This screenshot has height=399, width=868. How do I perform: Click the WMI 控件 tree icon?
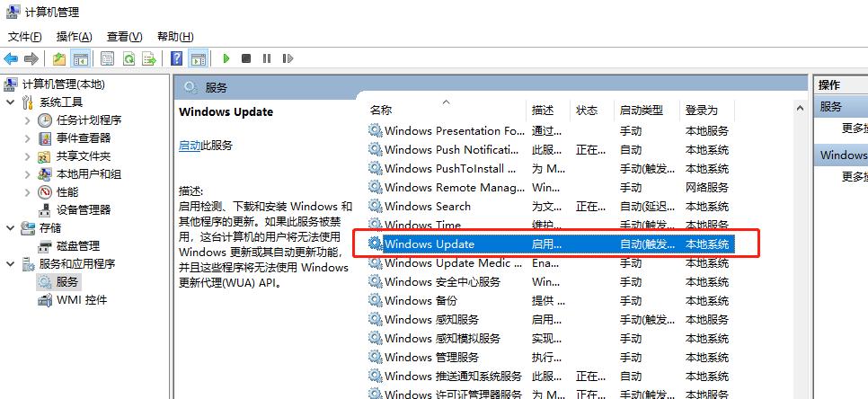coord(45,300)
